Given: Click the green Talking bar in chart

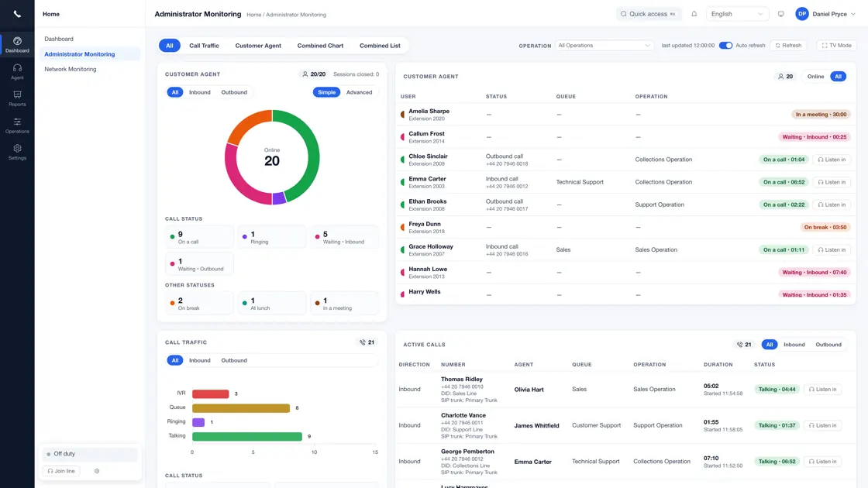Looking at the screenshot, I should pos(247,437).
